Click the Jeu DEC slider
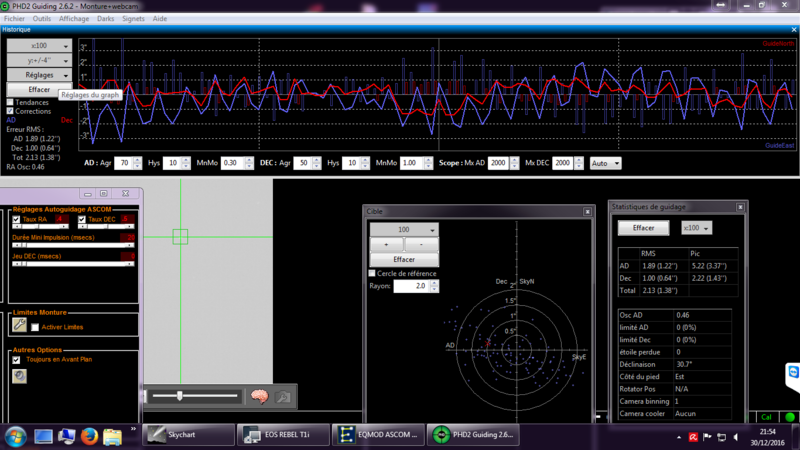The width and height of the screenshot is (800, 450). 73,264
